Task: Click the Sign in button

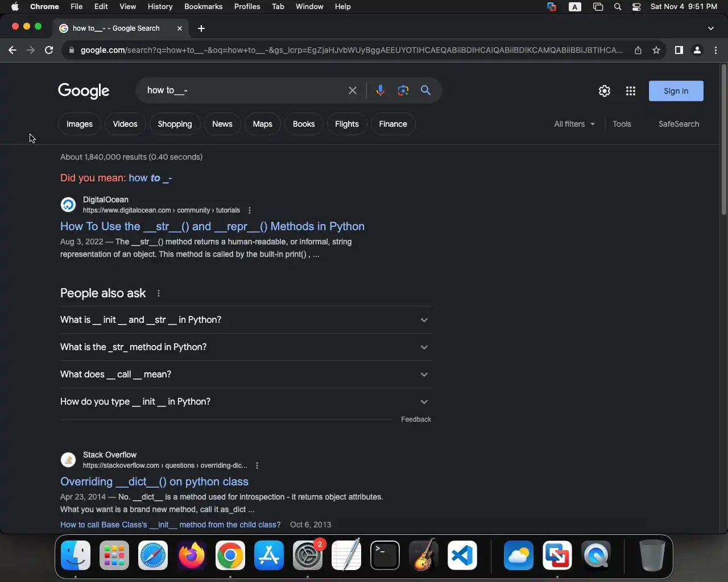Action: pyautogui.click(x=676, y=91)
